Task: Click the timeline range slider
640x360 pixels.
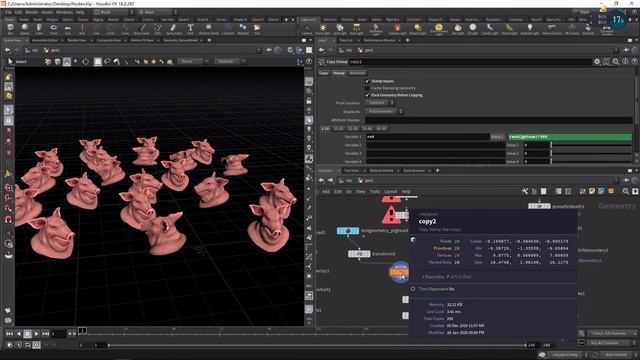Action: coord(317,345)
